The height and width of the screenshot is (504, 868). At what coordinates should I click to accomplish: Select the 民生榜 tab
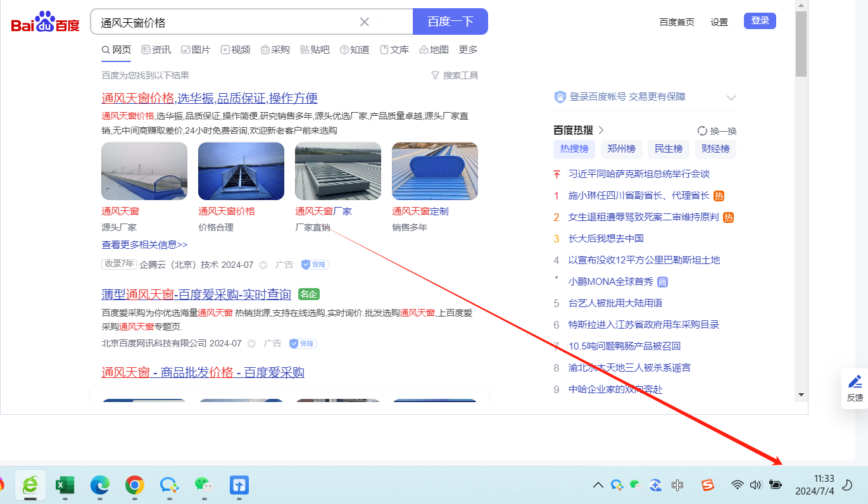pyautogui.click(x=669, y=149)
